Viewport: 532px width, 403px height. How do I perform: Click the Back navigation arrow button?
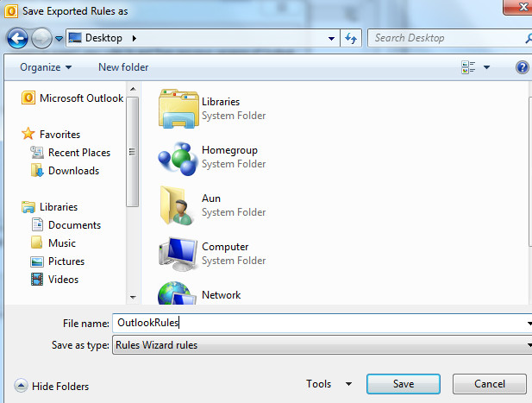[17, 38]
